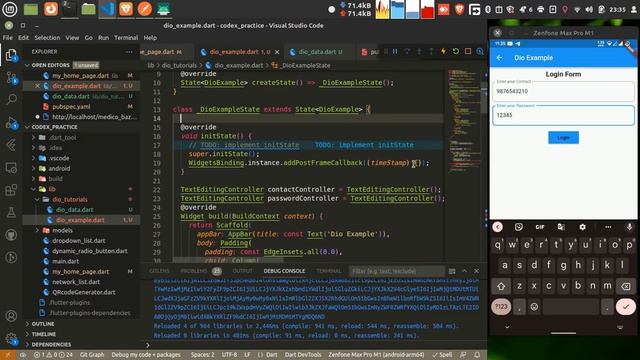Open Source Control view in activity bar

11,78
